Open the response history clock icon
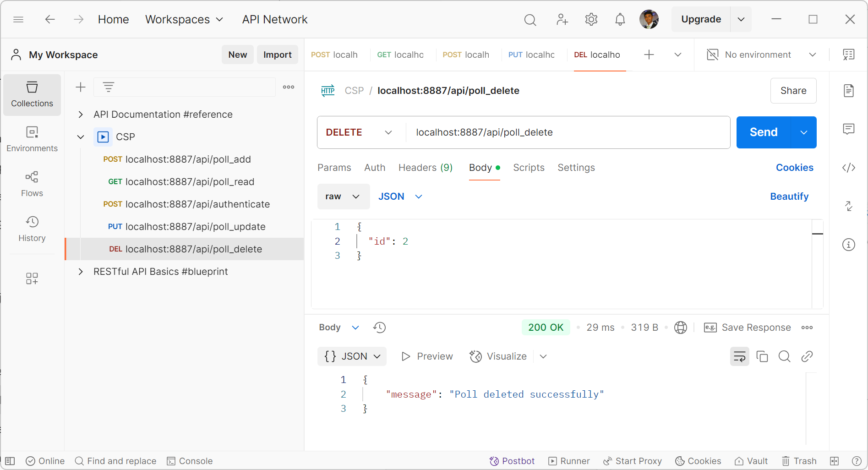Screen dimensions: 868x470 tap(379, 328)
